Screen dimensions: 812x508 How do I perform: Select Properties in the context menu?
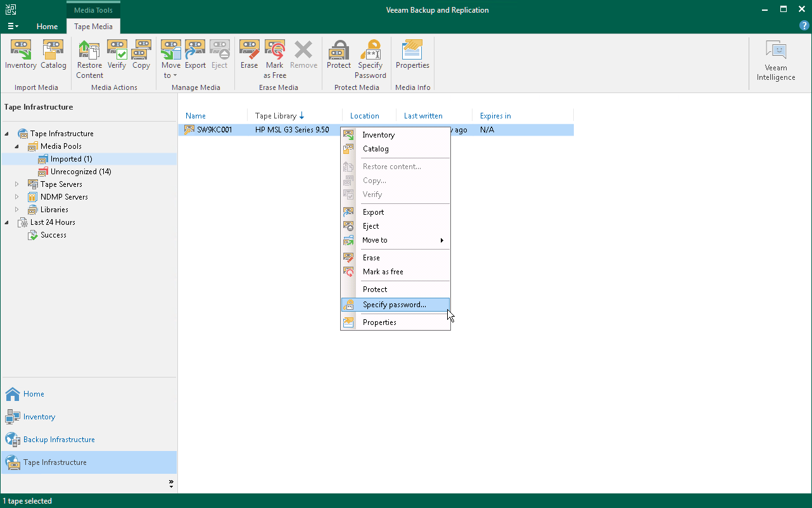379,322
